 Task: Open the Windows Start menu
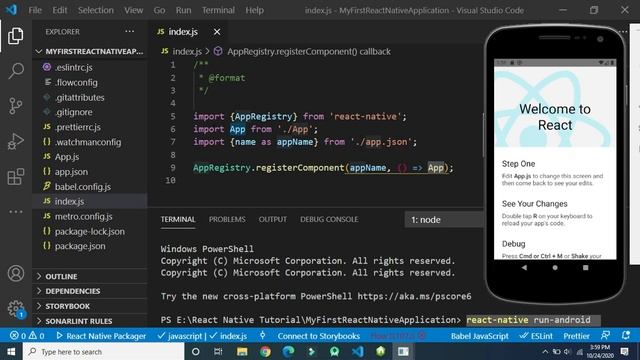click(x=11, y=351)
